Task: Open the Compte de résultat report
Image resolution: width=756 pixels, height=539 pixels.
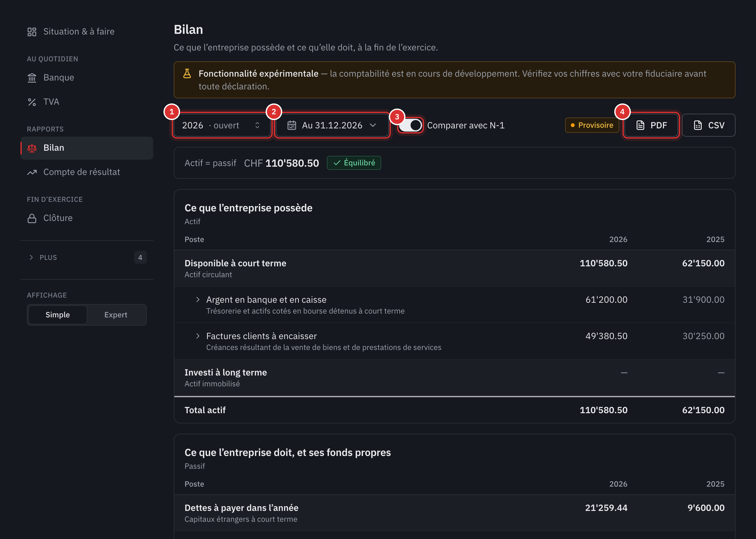Action: click(87, 172)
